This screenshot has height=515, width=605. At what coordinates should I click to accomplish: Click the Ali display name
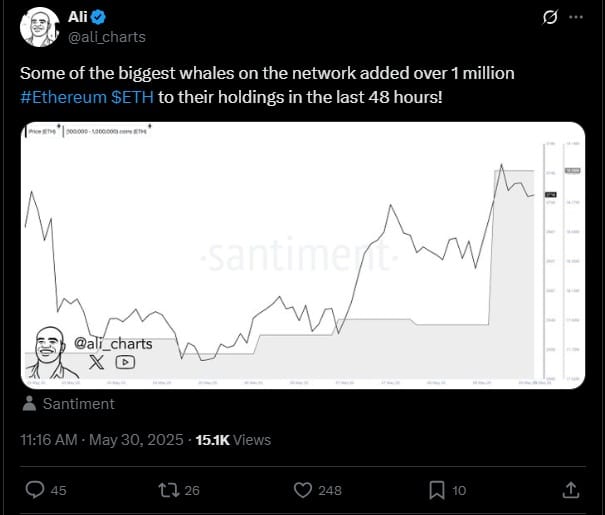[78, 17]
